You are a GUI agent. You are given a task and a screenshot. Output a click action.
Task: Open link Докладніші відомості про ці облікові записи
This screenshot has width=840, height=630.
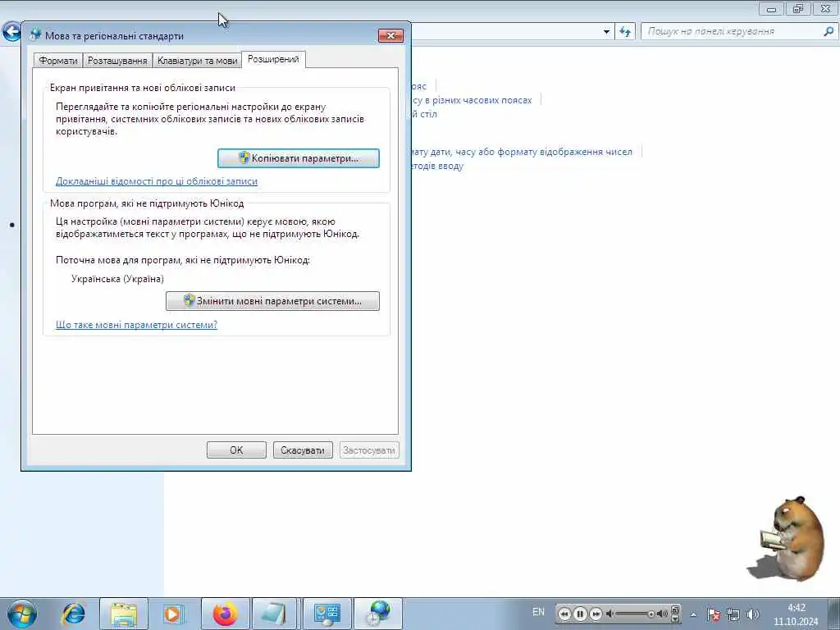(157, 181)
